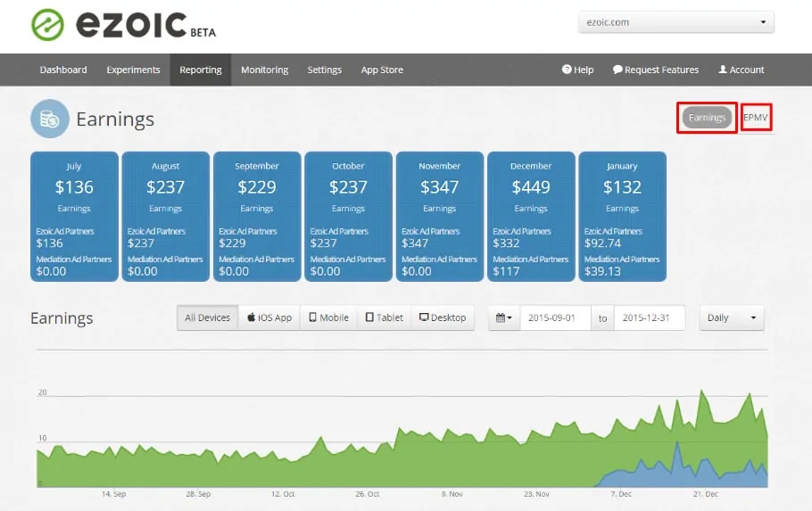Open the Monitoring menu item
Screen dimensions: 812x511
[x=265, y=70]
